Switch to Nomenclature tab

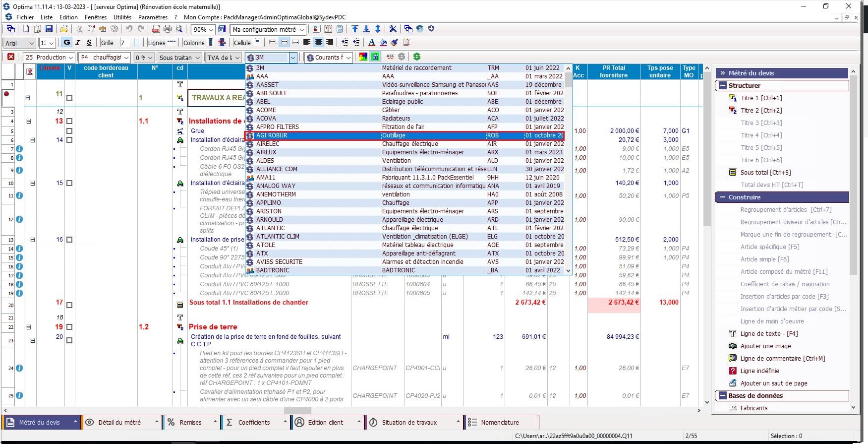(502, 422)
